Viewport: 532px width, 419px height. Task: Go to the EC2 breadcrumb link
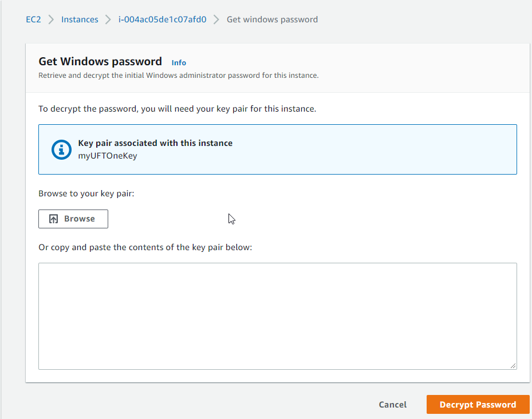coord(33,19)
